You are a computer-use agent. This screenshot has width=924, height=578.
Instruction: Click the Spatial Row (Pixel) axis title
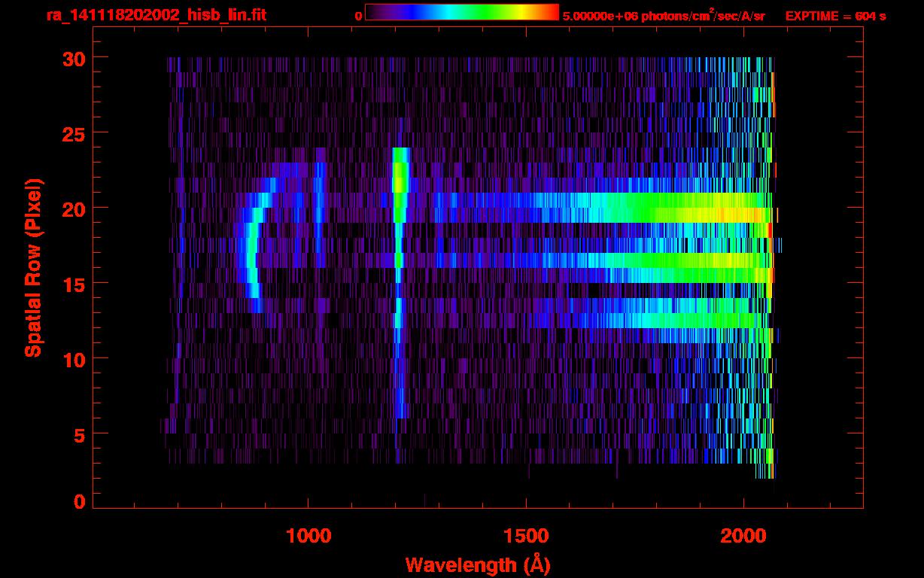tap(34, 267)
